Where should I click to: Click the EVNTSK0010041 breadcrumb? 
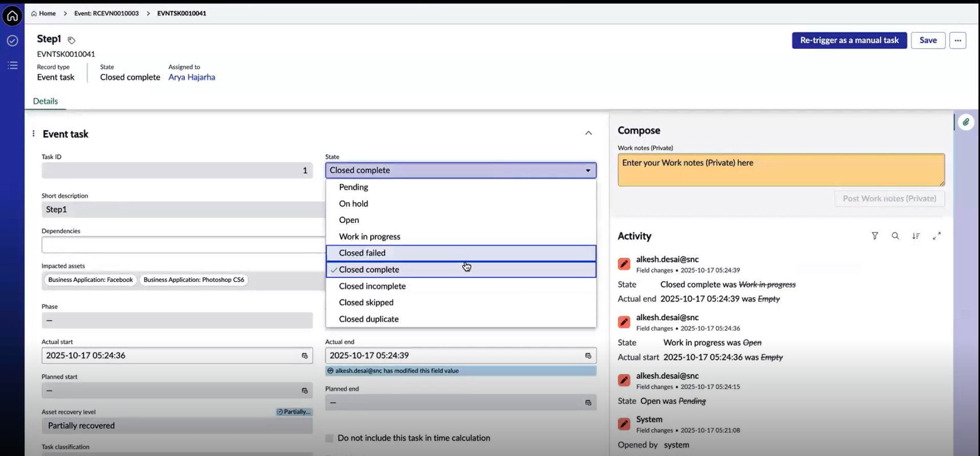[181, 13]
